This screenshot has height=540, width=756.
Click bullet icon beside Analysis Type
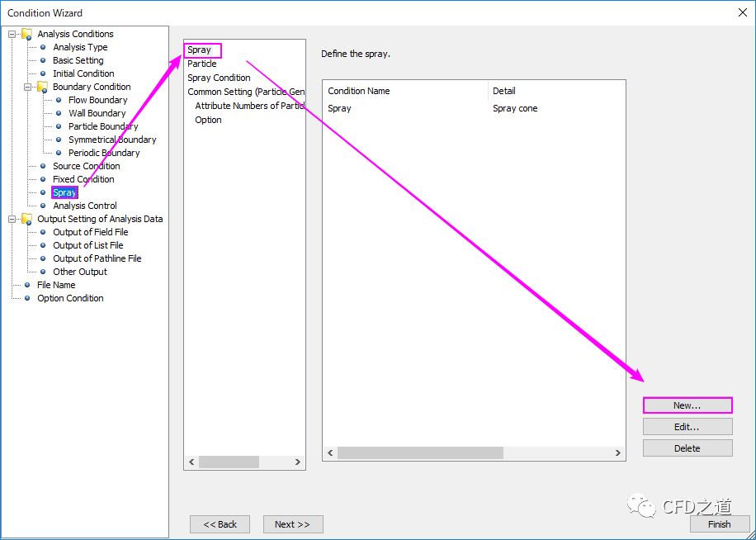pyautogui.click(x=43, y=47)
